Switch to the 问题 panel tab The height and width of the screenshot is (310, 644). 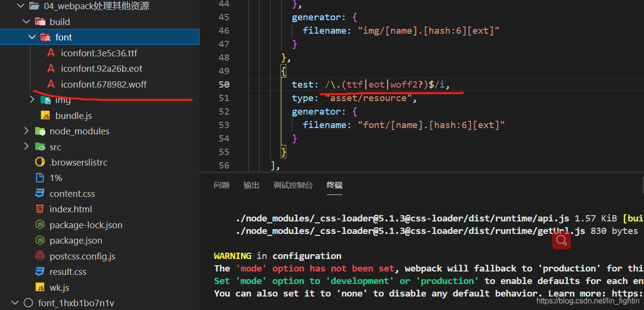coord(222,185)
